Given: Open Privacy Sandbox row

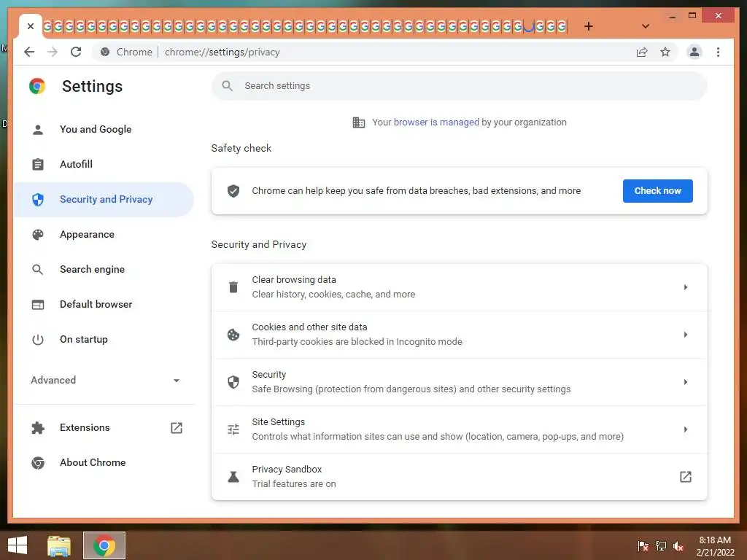Looking at the screenshot, I should pyautogui.click(x=460, y=477).
